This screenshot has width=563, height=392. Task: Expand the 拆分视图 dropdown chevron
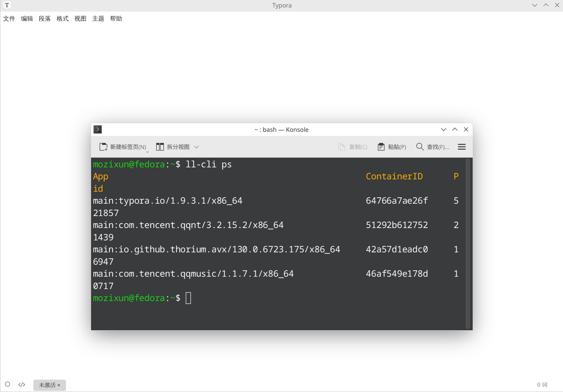196,147
